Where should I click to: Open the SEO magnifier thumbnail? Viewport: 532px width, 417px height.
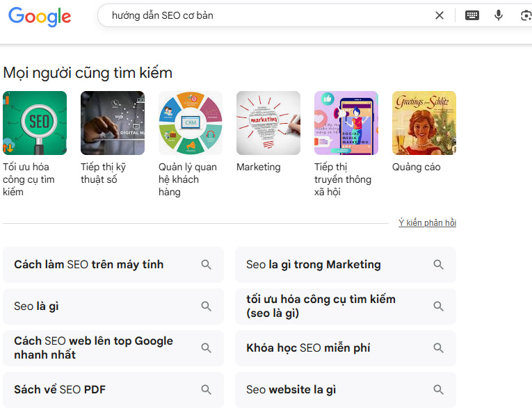pyautogui.click(x=35, y=123)
